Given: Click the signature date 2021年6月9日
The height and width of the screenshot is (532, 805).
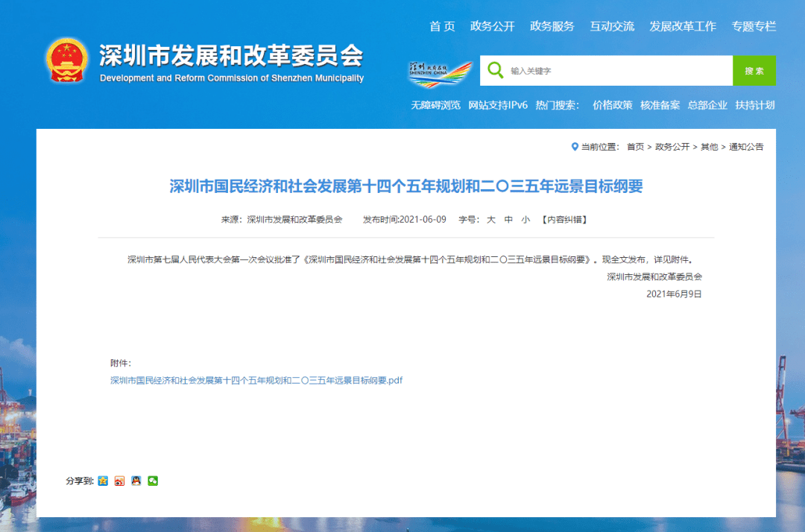Looking at the screenshot, I should (x=674, y=294).
